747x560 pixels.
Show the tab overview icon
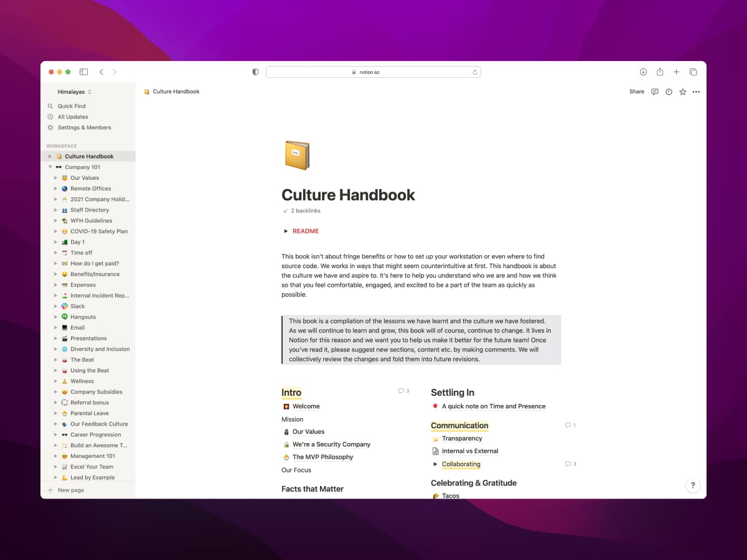tap(693, 72)
